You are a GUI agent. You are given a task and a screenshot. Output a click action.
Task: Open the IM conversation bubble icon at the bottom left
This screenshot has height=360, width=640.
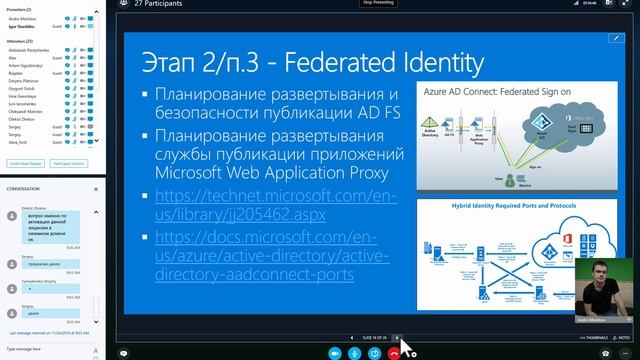pyautogui.click(x=124, y=353)
